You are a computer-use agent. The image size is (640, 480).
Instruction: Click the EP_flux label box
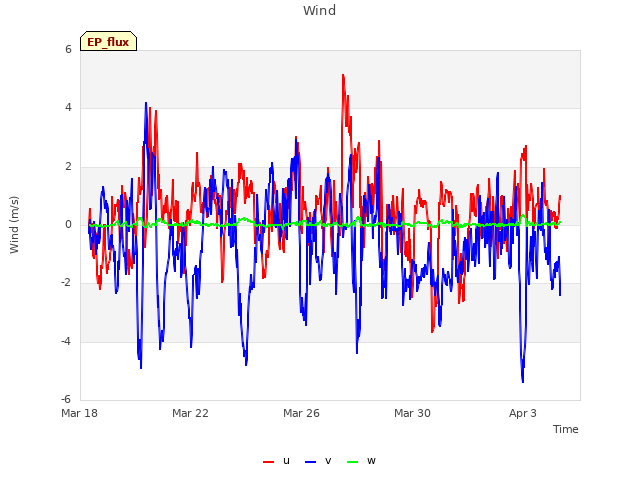pos(108,41)
